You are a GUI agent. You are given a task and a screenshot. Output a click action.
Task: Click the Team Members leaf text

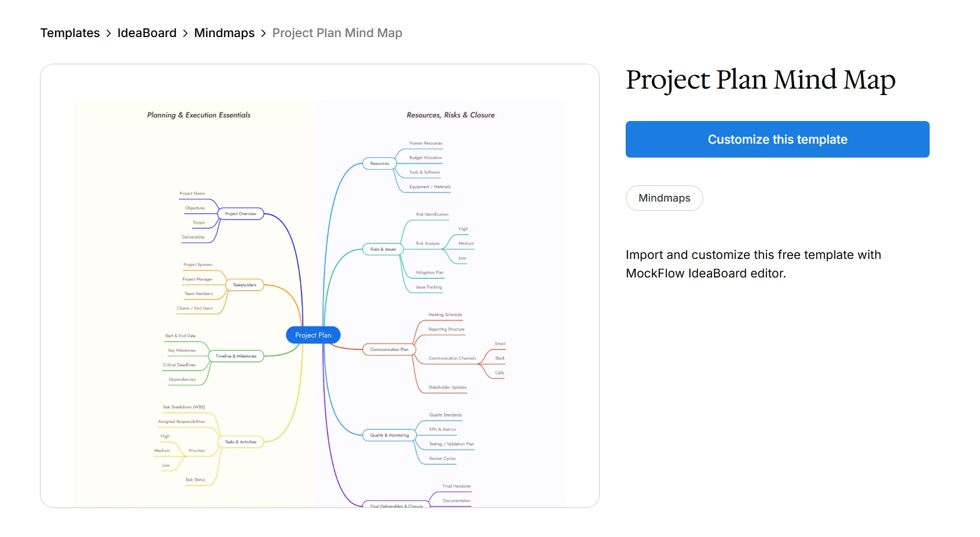click(x=199, y=294)
